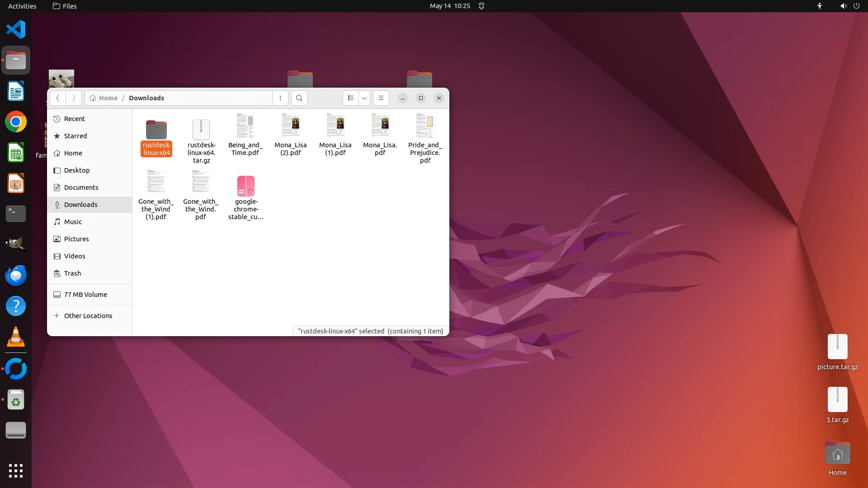This screenshot has width=868, height=488.
Task: Expand the view options dropdown arrow
Action: click(364, 98)
